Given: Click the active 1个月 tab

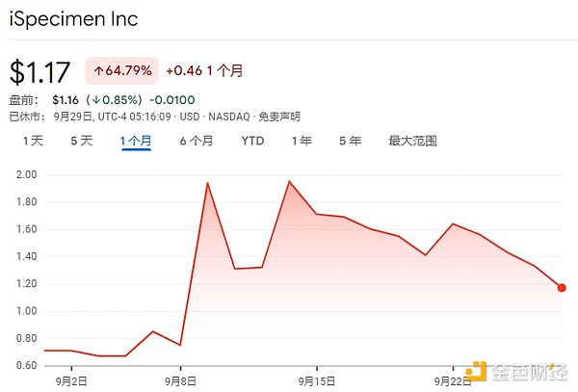Looking at the screenshot, I should [136, 141].
